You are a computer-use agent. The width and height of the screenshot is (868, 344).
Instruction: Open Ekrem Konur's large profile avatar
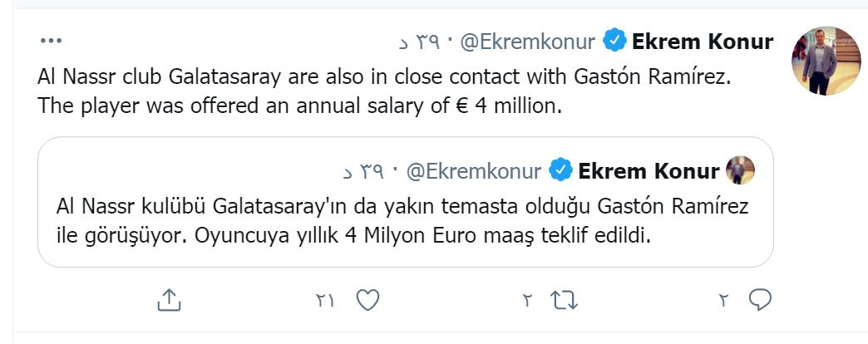click(825, 60)
